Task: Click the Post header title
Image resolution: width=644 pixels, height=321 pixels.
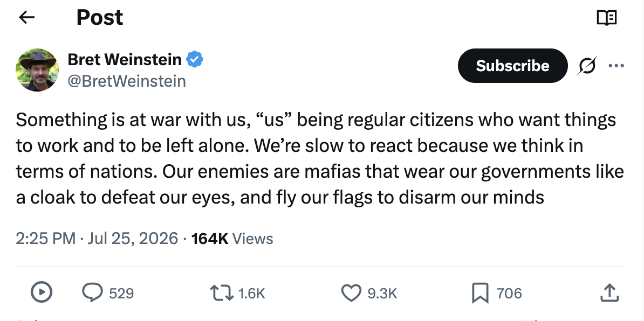Action: (x=100, y=17)
